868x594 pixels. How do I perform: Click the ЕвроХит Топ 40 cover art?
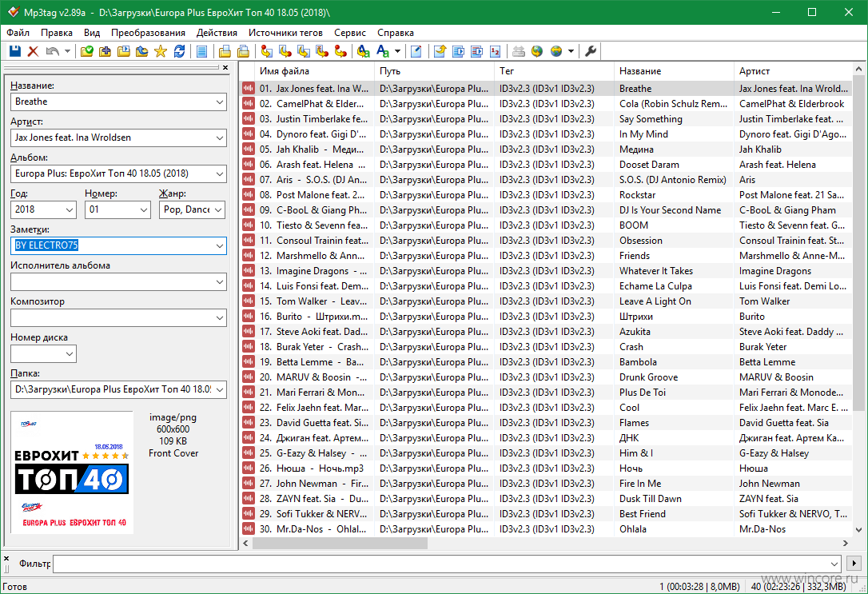coord(72,472)
